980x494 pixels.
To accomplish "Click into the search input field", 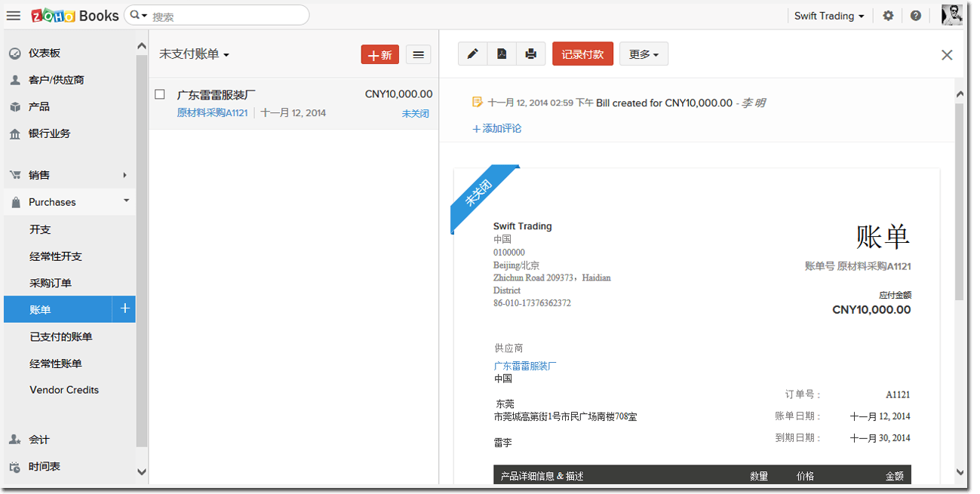I will tap(228, 16).
